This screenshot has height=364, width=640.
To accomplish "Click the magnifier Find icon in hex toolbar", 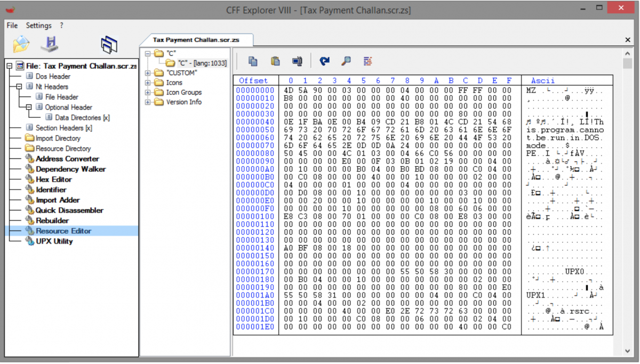I will coord(346,61).
